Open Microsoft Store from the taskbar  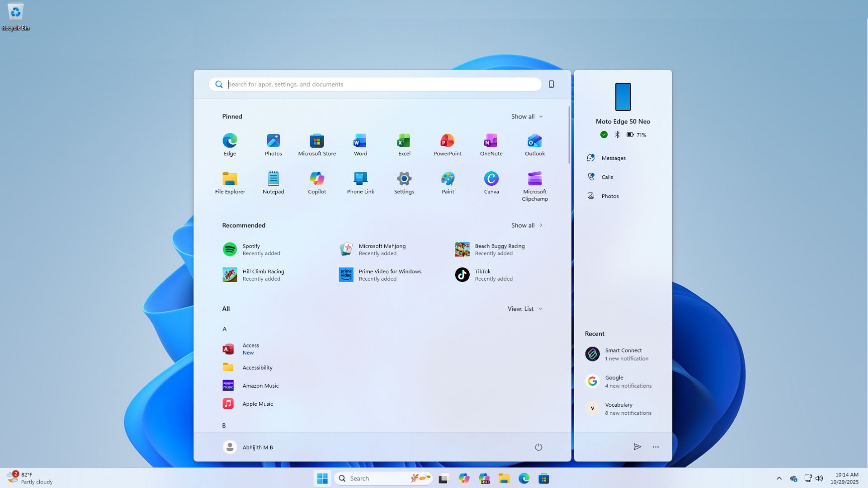(x=544, y=478)
